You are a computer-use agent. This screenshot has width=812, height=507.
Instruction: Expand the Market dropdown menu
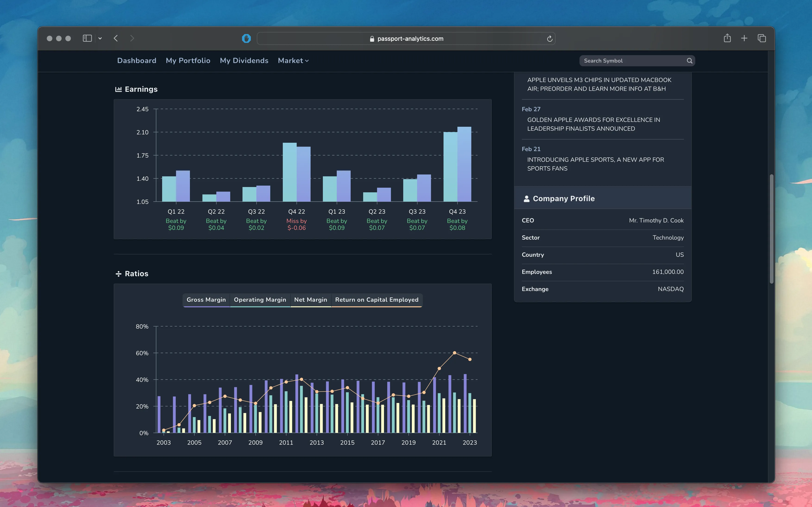tap(293, 60)
